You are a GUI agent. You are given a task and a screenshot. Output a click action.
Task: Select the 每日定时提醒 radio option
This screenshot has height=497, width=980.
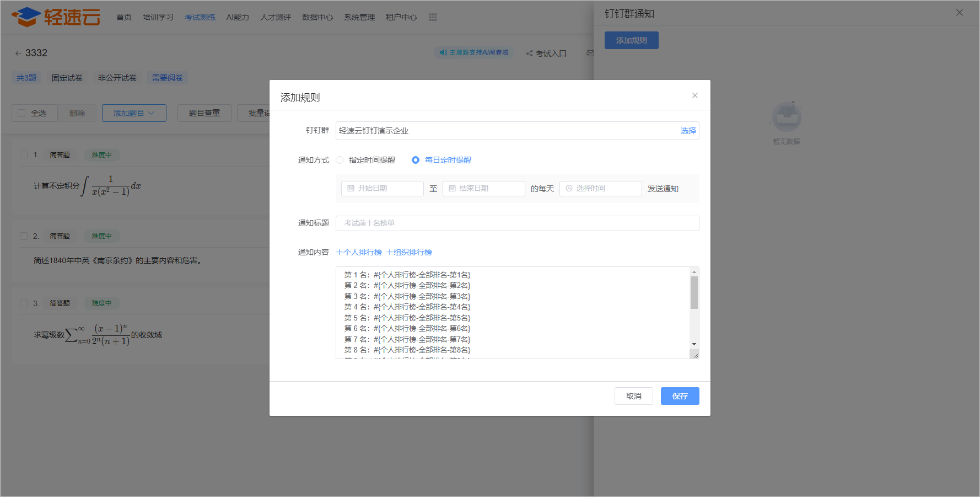(416, 160)
